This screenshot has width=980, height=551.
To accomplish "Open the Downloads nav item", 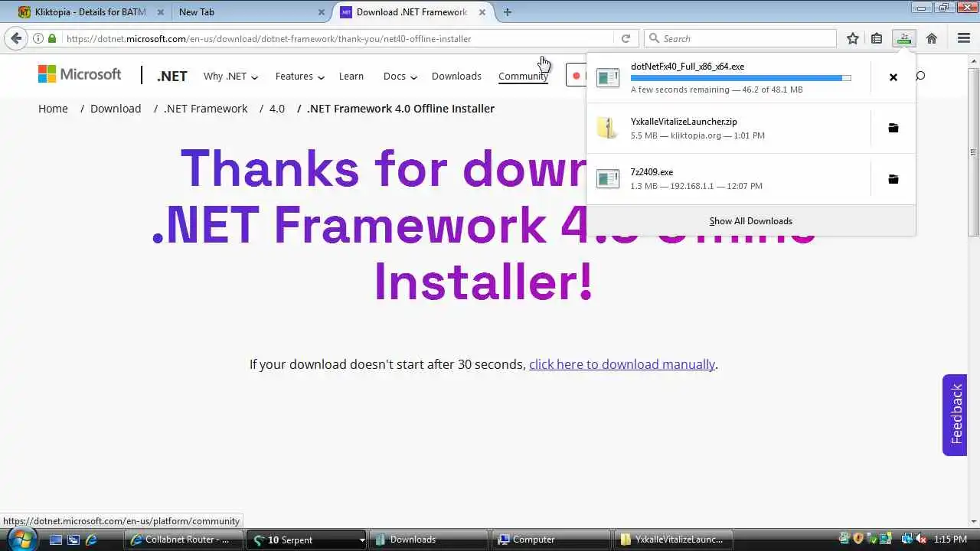I will [456, 76].
